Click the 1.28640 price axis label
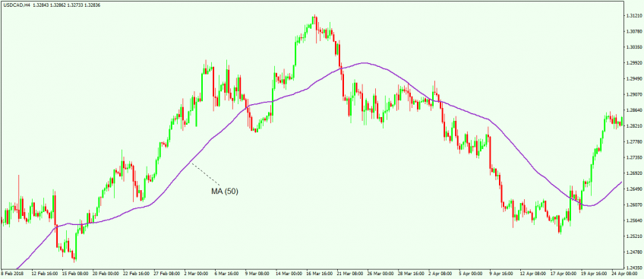This screenshot has height=279, width=644. pos(635,110)
